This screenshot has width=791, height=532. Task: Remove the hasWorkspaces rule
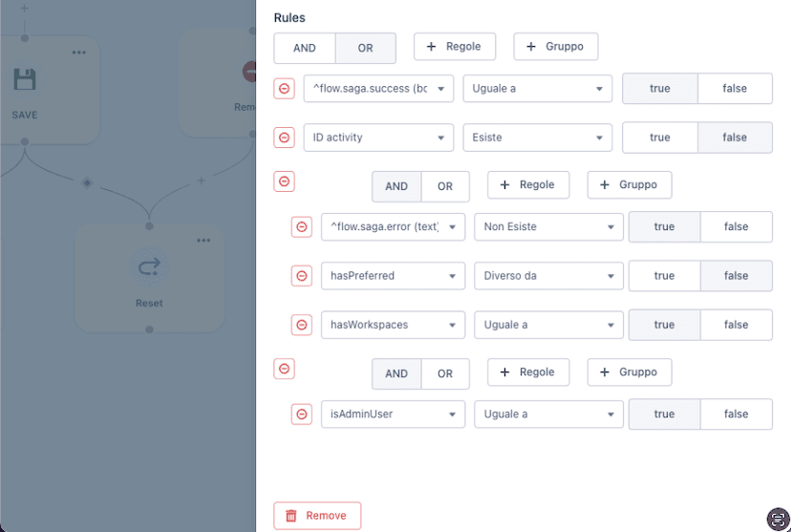tap(302, 325)
